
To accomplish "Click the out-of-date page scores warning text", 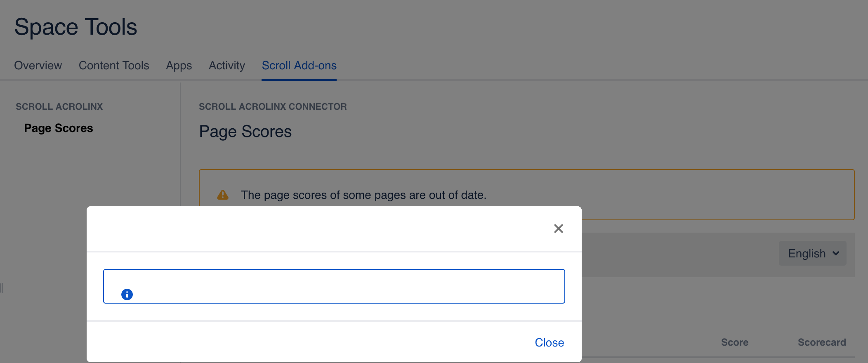I will [x=363, y=195].
